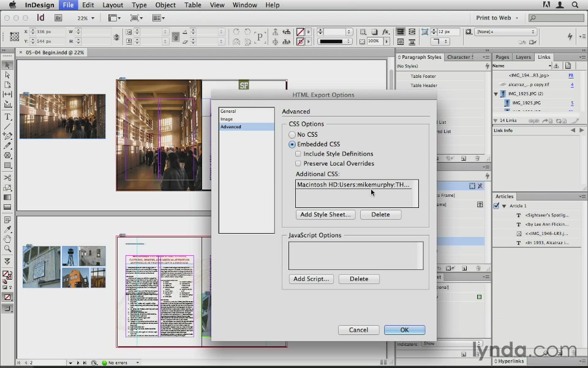Collapse the Article 1 tree
Screen dimensions: 588x368
pyautogui.click(x=504, y=206)
